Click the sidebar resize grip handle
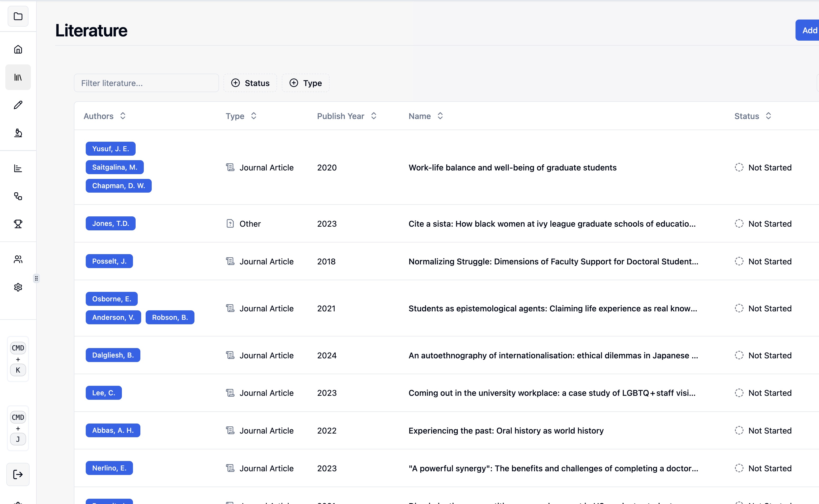 tap(36, 278)
